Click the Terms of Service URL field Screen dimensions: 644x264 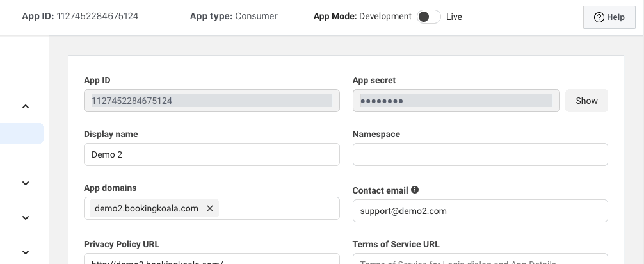pyautogui.click(x=479, y=260)
